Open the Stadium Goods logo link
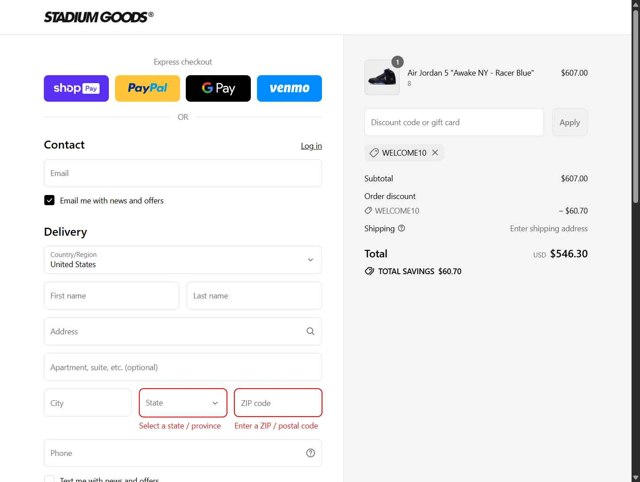Screen dimensions: 640x482 pyautogui.click(x=98, y=17)
